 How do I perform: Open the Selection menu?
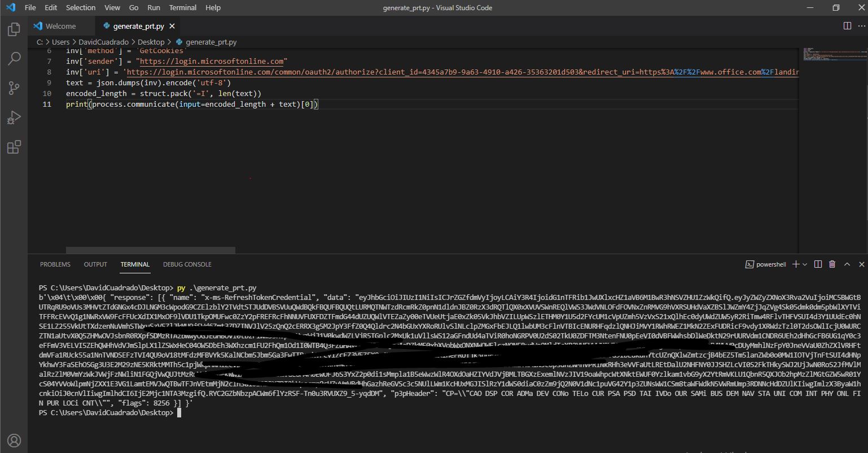pos(81,7)
